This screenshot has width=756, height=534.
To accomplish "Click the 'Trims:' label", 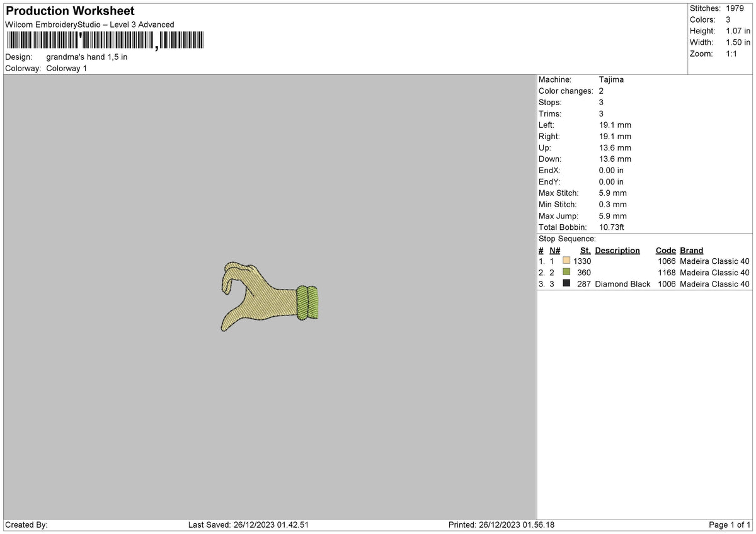I will [550, 113].
